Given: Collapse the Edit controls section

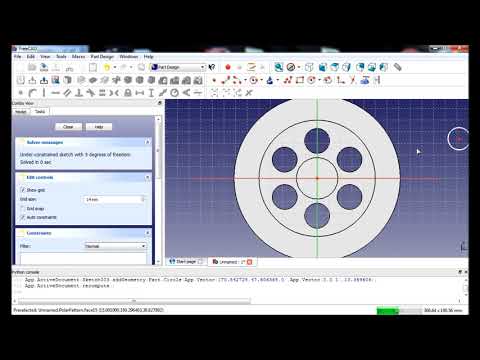Looking at the screenshot, I should pos(147,178).
